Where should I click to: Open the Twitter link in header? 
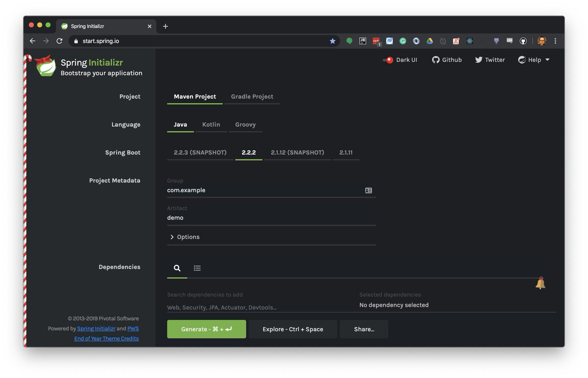pyautogui.click(x=490, y=60)
